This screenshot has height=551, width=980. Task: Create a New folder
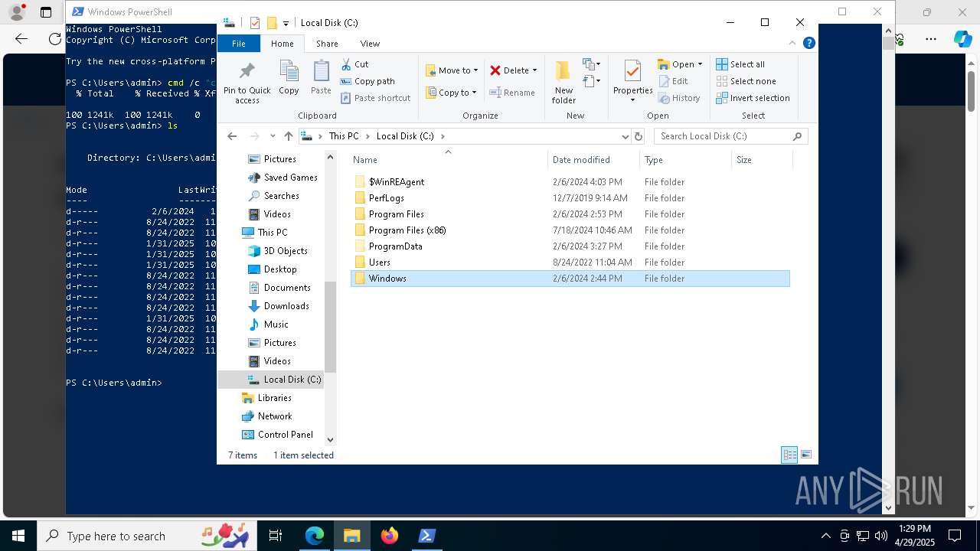(563, 82)
